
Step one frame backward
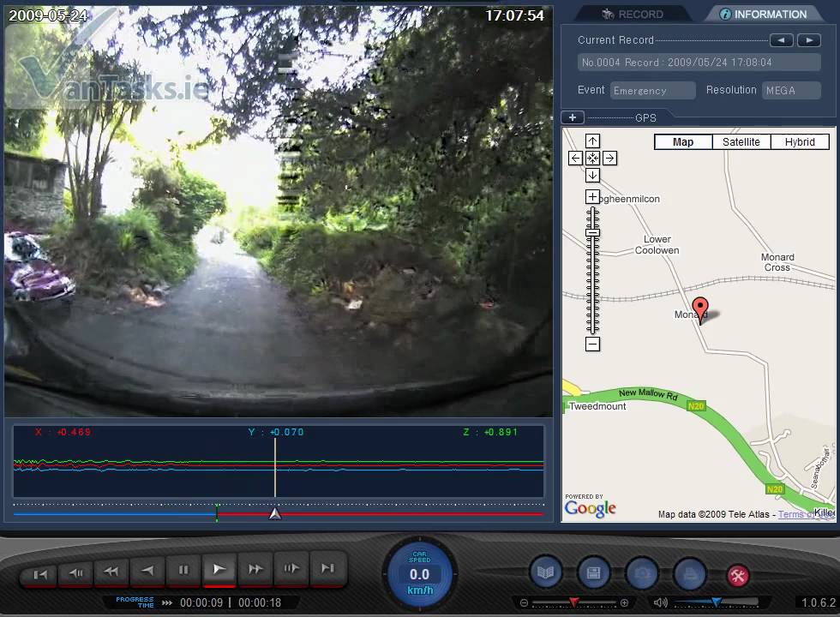tap(76, 573)
